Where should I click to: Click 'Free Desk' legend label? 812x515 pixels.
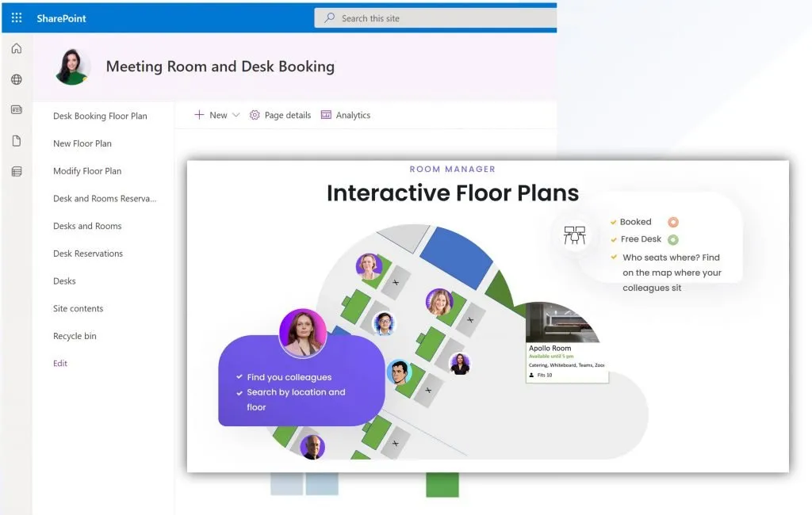coord(641,239)
